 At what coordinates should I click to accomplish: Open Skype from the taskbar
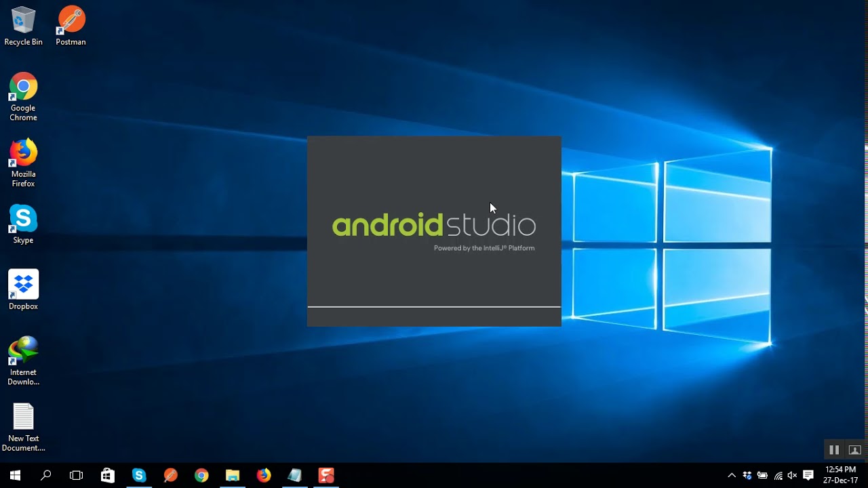139,475
